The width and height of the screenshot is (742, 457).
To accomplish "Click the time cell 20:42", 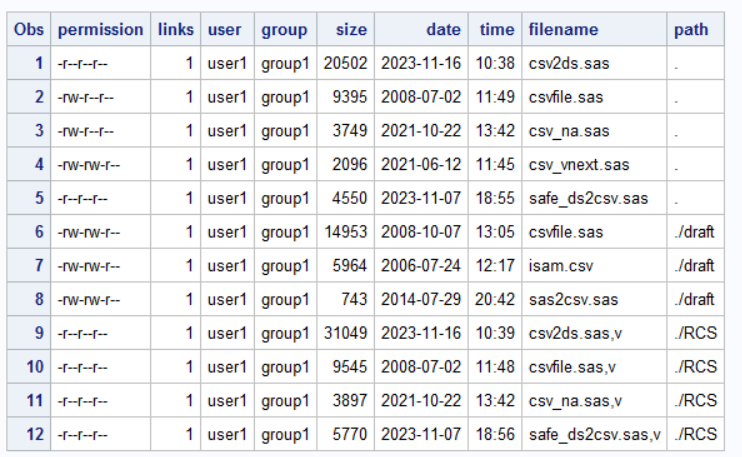I will pyautogui.click(x=496, y=299).
